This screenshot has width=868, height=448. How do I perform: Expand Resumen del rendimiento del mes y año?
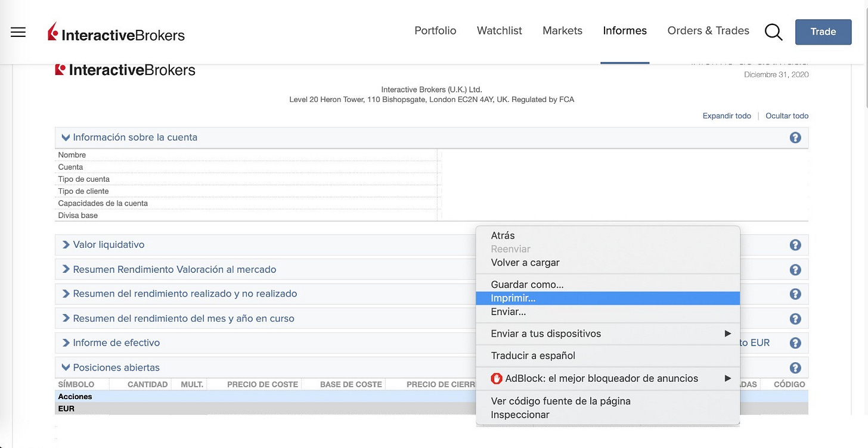tap(66, 318)
